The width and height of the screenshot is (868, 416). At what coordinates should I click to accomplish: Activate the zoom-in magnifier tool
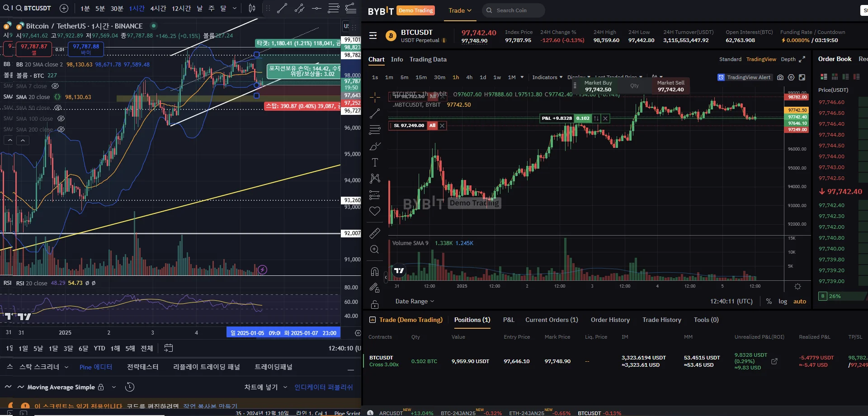coord(375,250)
